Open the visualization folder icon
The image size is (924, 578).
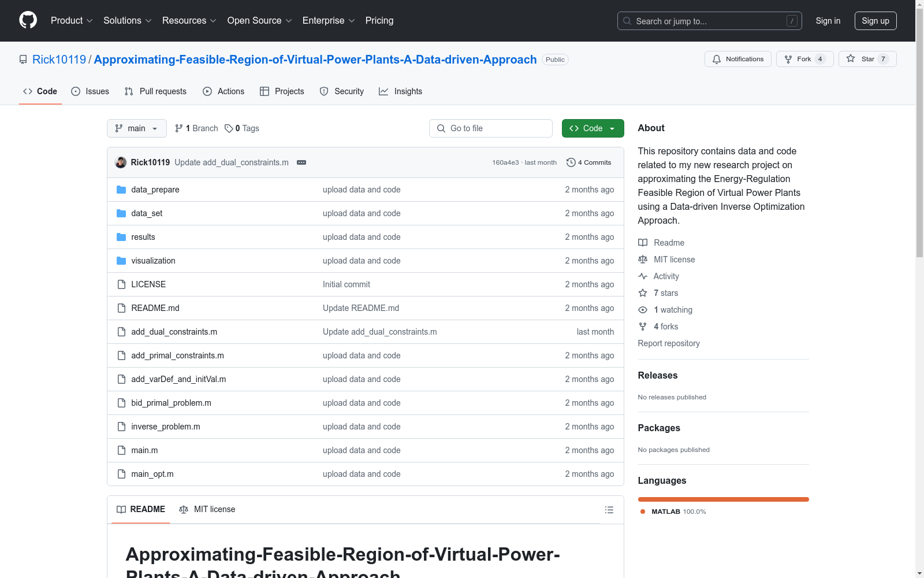[x=121, y=261]
